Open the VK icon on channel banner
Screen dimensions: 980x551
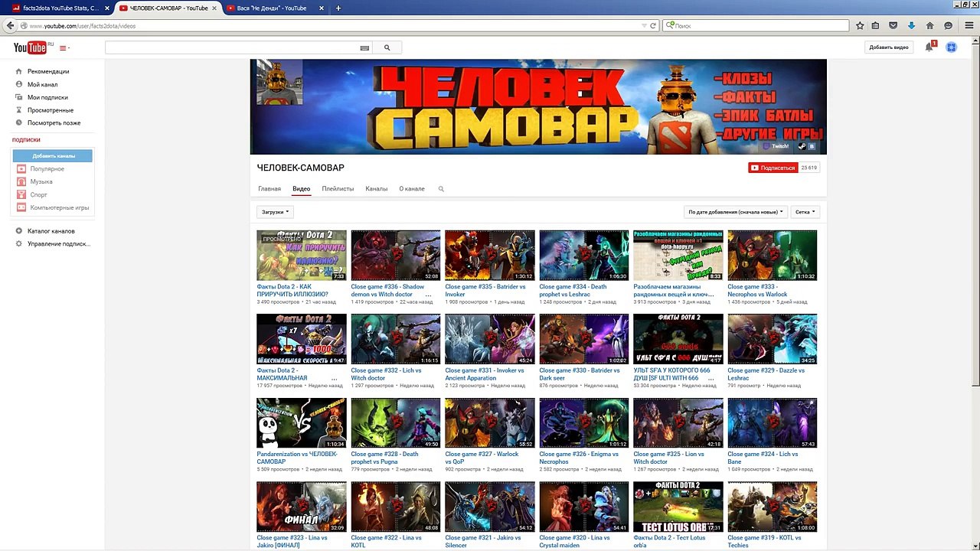click(812, 146)
